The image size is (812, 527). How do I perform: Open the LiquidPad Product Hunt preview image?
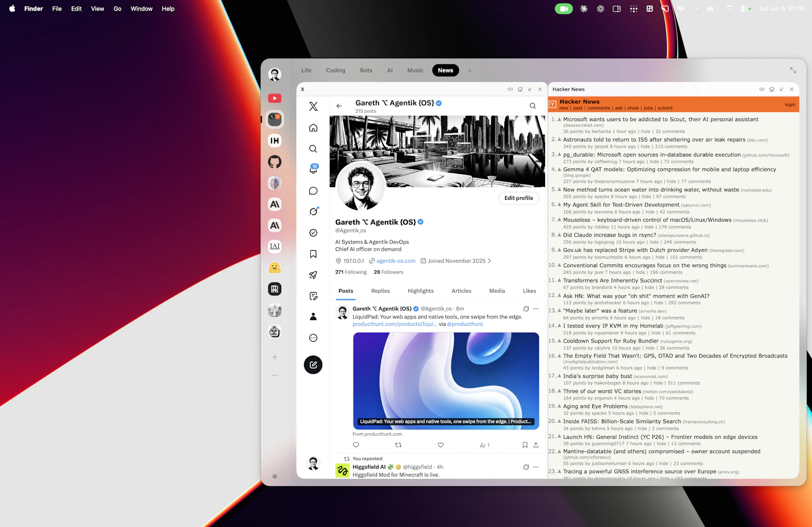(x=446, y=381)
